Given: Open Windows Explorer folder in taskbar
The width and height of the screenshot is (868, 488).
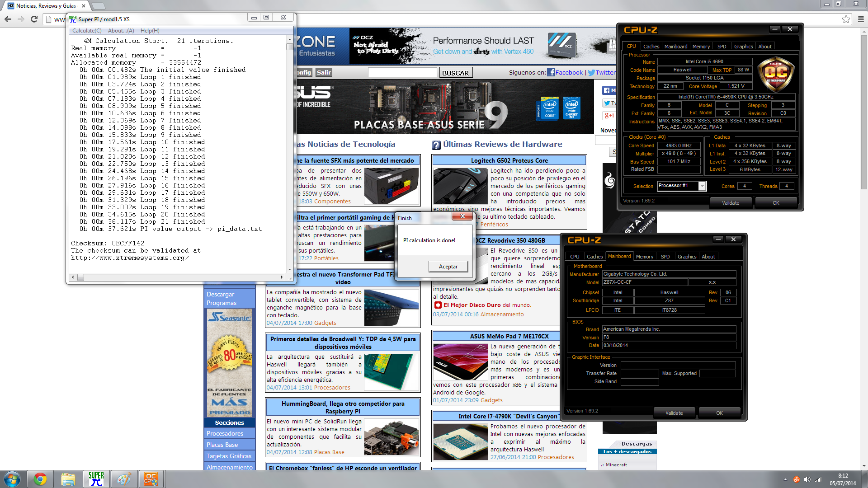Looking at the screenshot, I should coord(68,479).
